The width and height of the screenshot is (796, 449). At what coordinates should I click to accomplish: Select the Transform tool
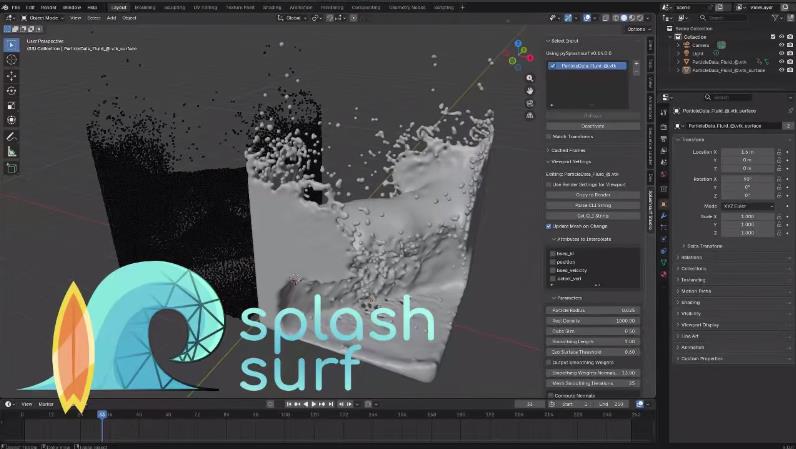(11, 120)
